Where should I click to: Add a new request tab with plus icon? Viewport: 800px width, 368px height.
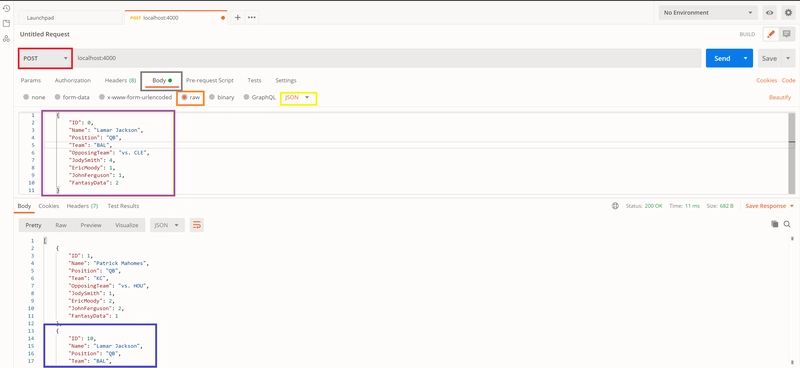[x=237, y=17]
